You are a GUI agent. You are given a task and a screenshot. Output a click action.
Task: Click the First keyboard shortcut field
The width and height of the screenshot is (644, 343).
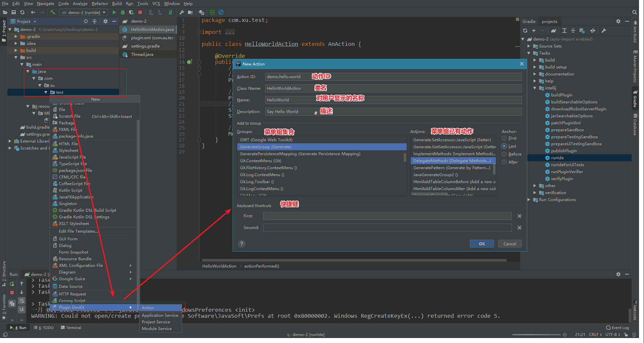point(387,216)
